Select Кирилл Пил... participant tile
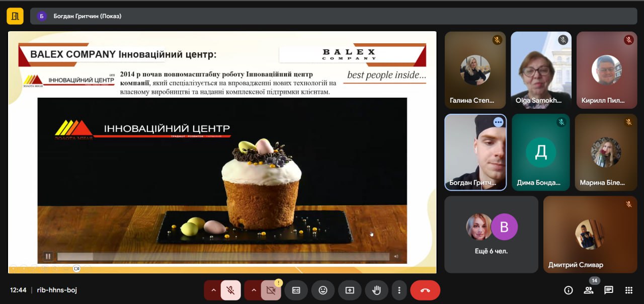The height and width of the screenshot is (304, 644). [x=607, y=70]
